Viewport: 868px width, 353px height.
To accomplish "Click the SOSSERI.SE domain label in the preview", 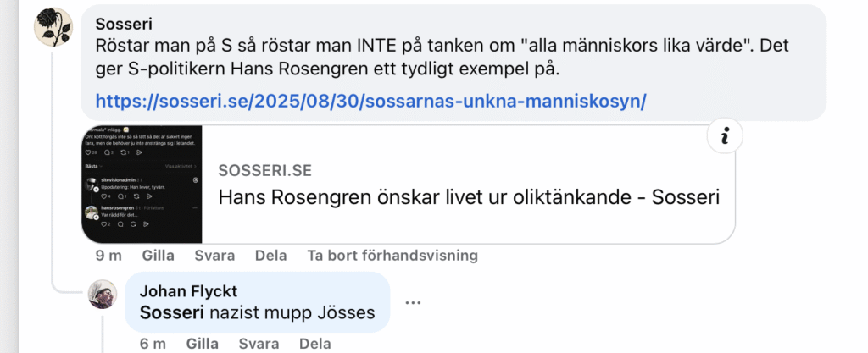I will tap(264, 171).
